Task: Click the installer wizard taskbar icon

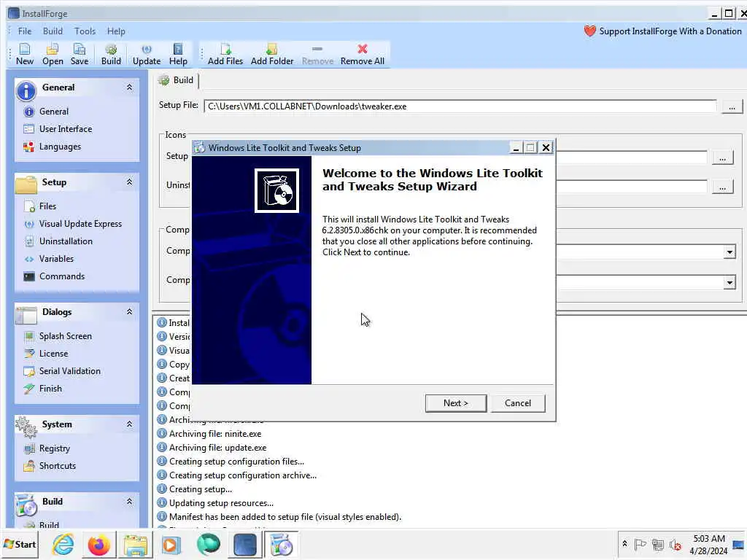Action: point(281,545)
